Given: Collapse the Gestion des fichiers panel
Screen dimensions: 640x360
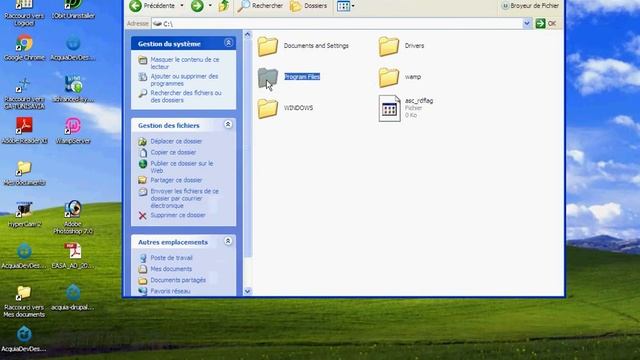Looking at the screenshot, I should 228,124.
